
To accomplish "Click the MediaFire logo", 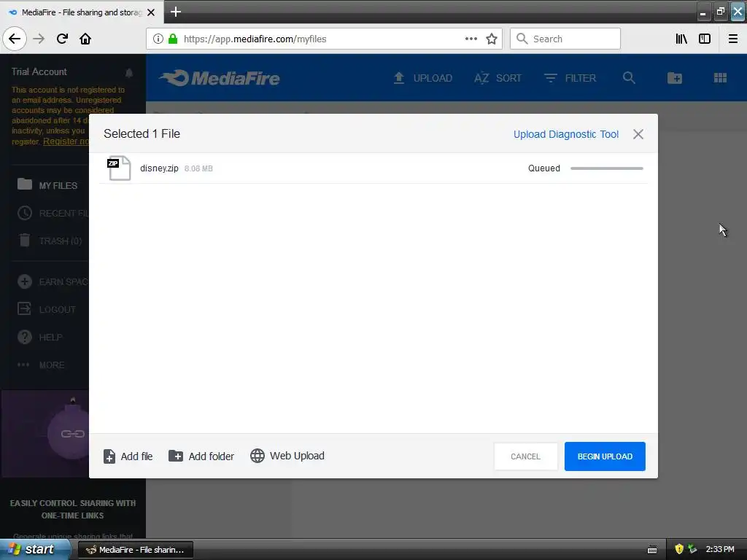I will [219, 78].
